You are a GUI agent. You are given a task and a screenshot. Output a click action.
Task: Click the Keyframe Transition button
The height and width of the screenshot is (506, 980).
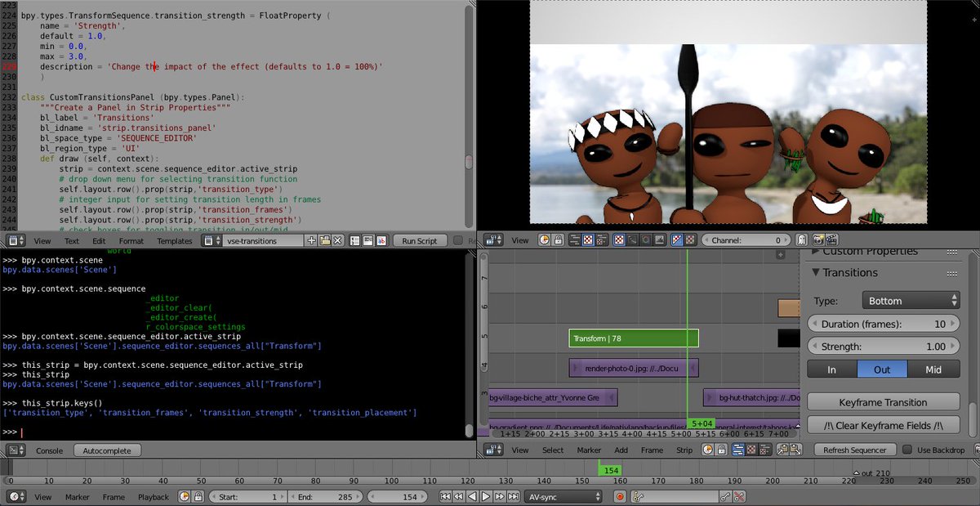(883, 402)
